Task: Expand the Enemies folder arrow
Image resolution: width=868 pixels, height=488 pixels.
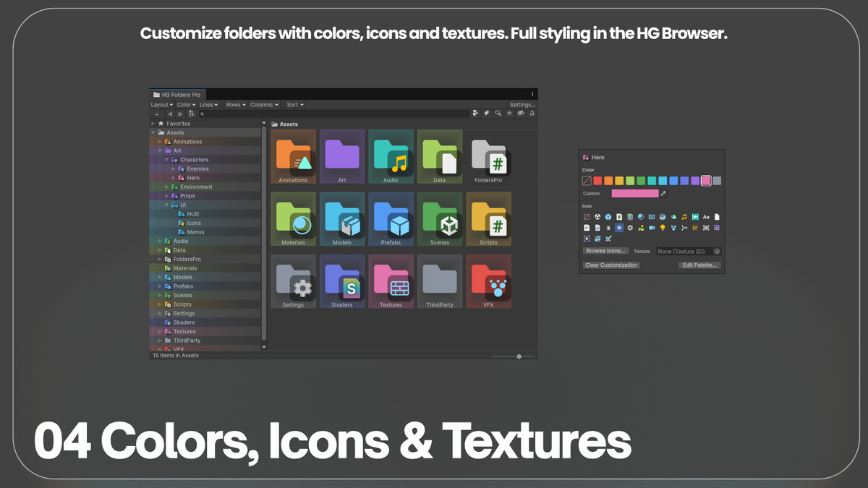Action: tap(174, 168)
